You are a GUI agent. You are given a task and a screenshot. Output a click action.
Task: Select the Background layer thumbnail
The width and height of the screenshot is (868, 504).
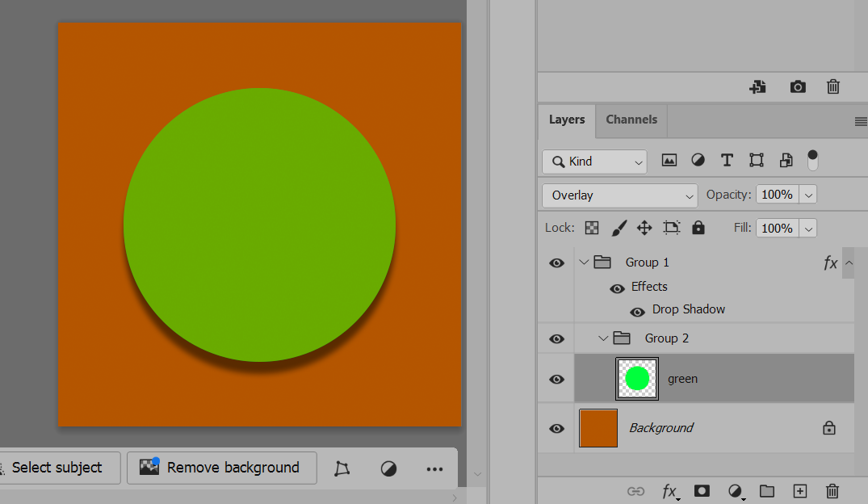coord(598,428)
